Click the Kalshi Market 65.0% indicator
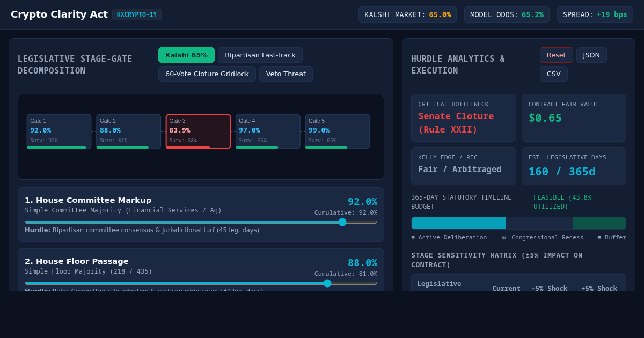This screenshot has width=644, height=338. (x=408, y=14)
